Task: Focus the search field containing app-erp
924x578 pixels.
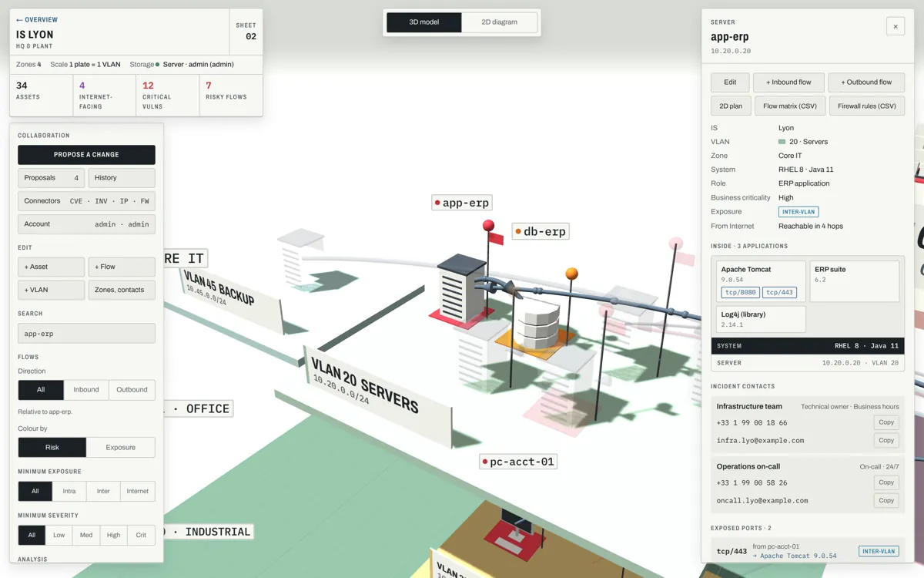Action: 86,334
